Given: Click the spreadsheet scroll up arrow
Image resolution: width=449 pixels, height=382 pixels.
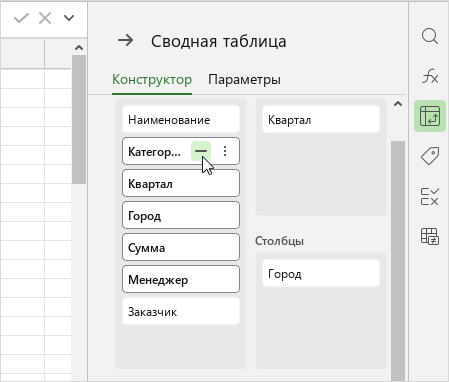Looking at the screenshot, I should [x=79, y=48].
